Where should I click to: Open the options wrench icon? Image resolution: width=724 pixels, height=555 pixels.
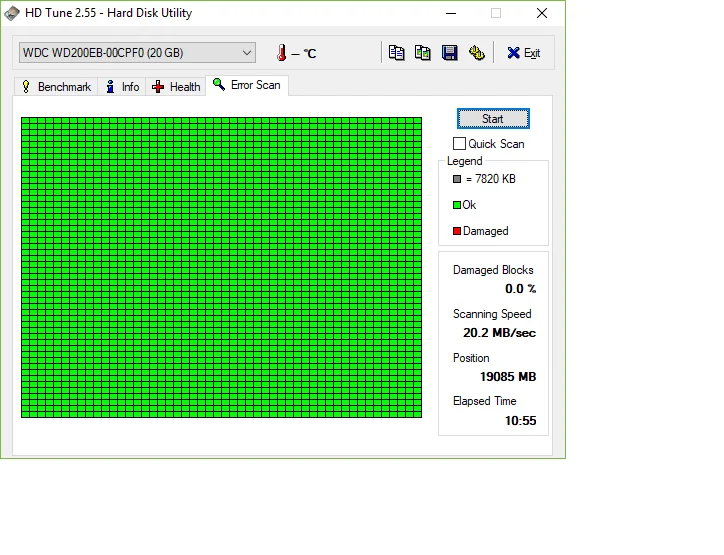tap(477, 53)
